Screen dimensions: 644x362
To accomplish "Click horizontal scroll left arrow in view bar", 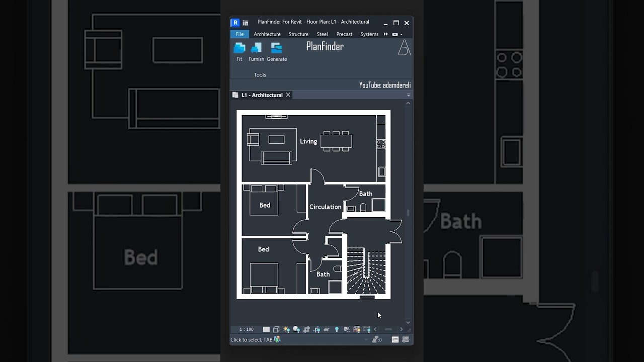I will tap(375, 329).
